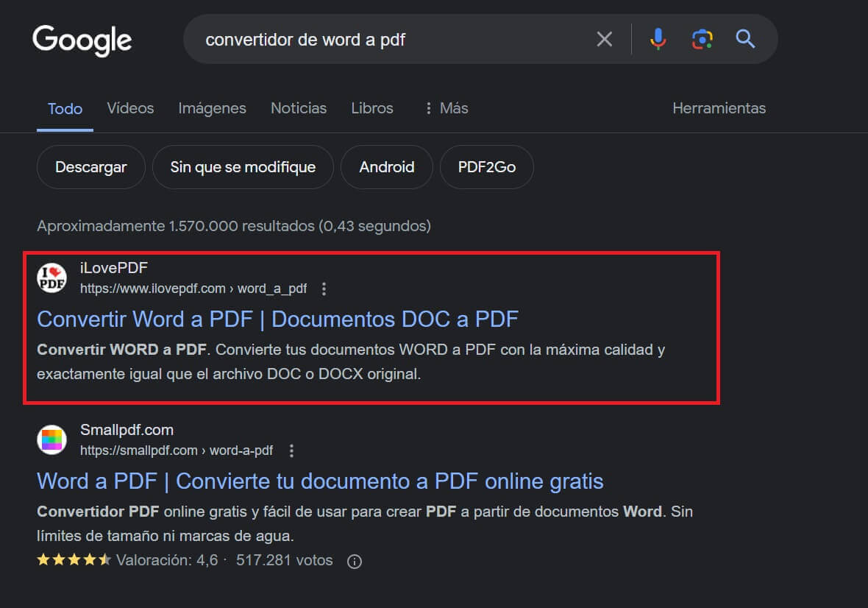Open three-dot options for Smallpdf result
Image resolution: width=868 pixels, height=608 pixels.
click(291, 450)
